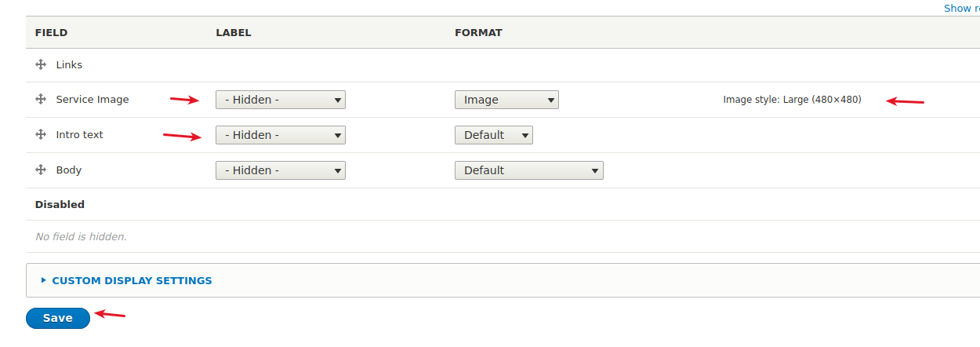
Task: Click the FIELD column header
Action: (52, 33)
